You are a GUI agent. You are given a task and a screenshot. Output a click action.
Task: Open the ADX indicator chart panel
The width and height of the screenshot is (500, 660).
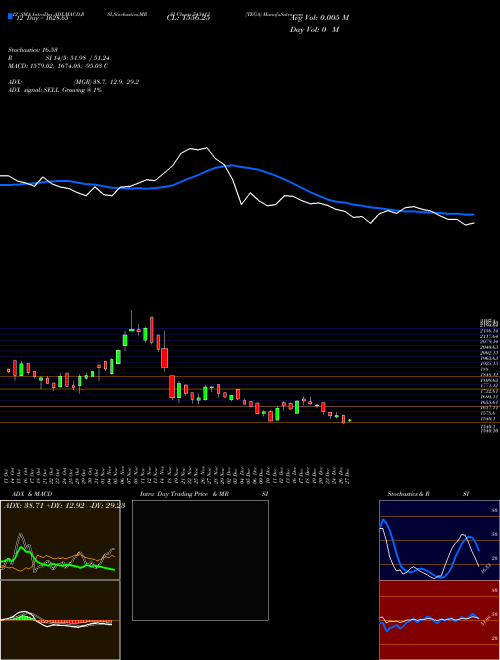(x=60, y=540)
